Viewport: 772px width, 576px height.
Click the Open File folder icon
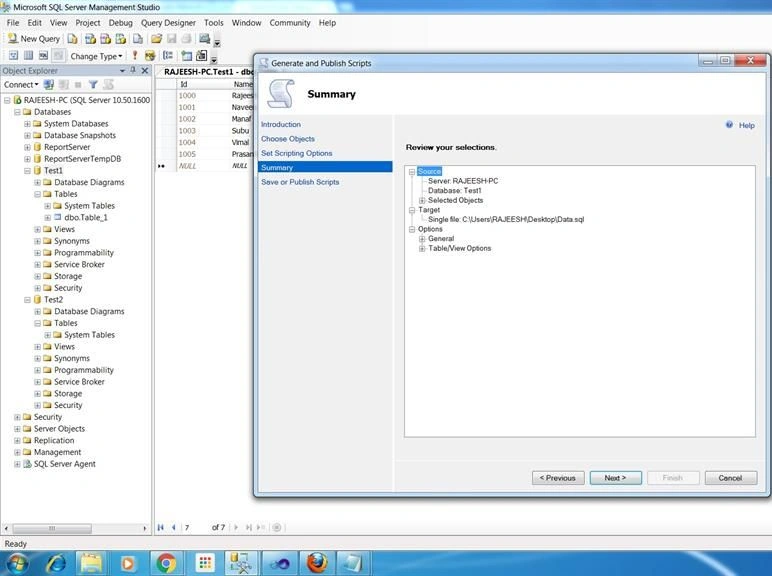[157, 38]
